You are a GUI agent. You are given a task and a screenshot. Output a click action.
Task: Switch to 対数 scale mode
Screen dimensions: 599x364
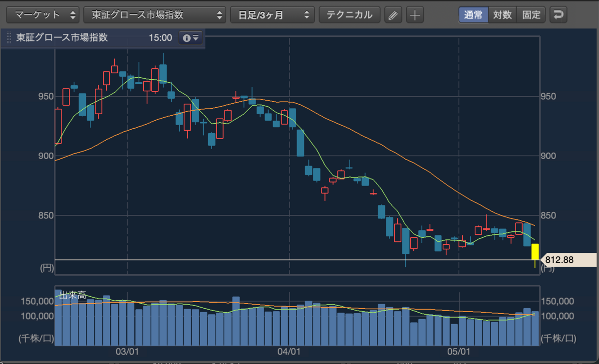[x=502, y=15]
